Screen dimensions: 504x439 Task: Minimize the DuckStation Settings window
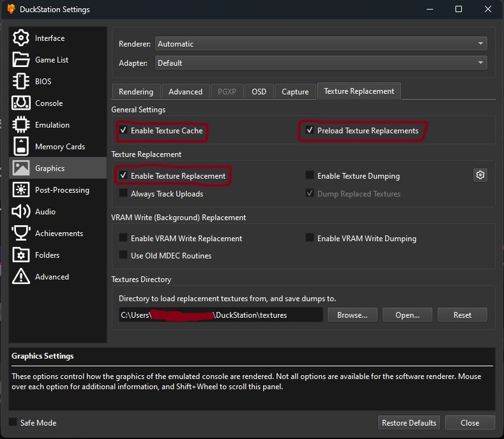(430, 9)
